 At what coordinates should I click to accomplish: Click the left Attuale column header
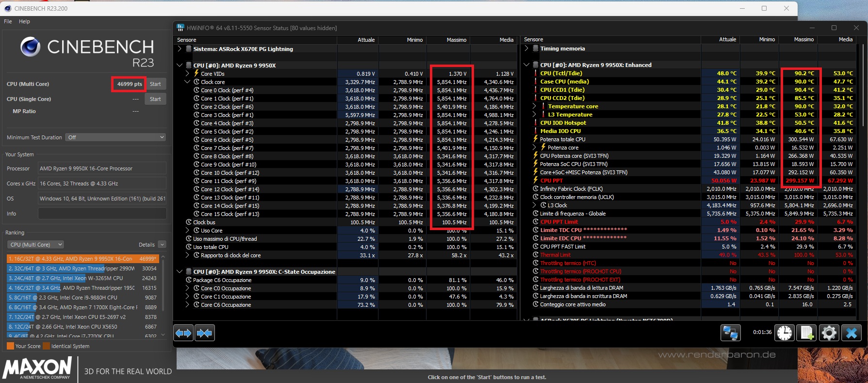[x=358, y=40]
